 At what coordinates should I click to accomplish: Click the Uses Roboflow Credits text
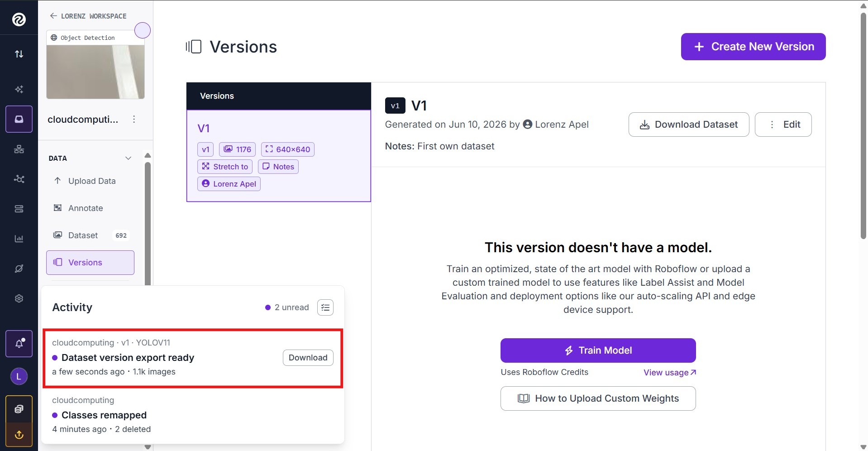pyautogui.click(x=544, y=372)
